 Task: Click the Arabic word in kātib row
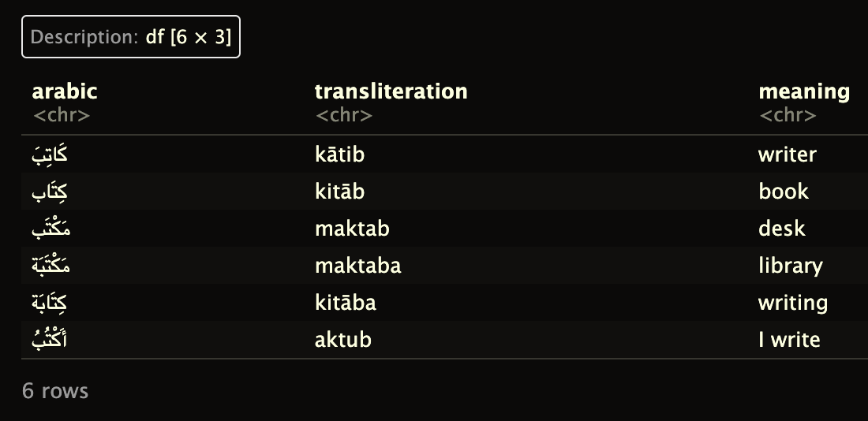[50, 155]
